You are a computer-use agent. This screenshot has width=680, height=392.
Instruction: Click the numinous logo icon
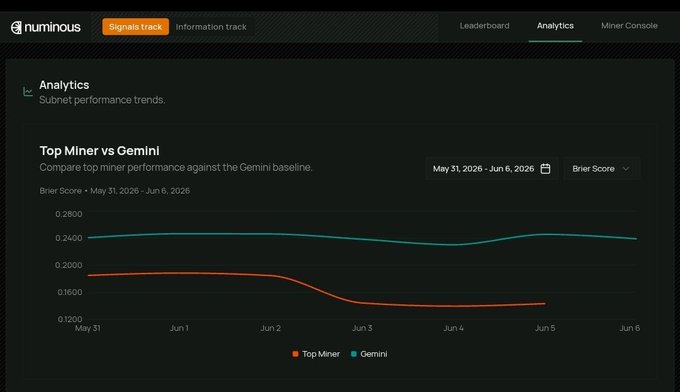(x=16, y=27)
